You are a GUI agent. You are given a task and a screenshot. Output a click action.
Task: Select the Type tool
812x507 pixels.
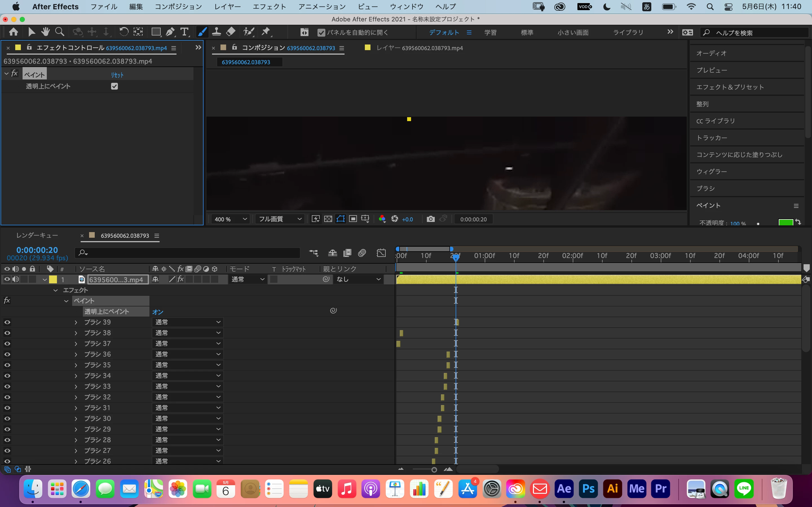(184, 32)
